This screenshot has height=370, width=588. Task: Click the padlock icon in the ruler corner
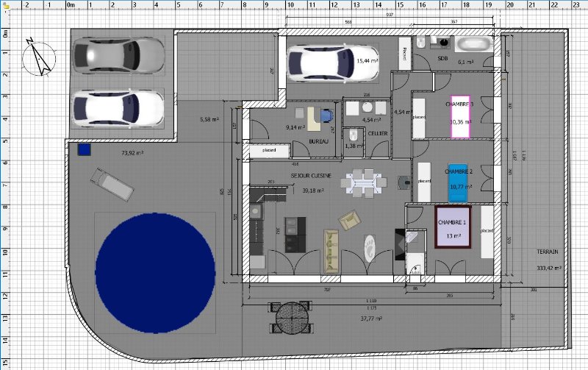click(x=4, y=4)
